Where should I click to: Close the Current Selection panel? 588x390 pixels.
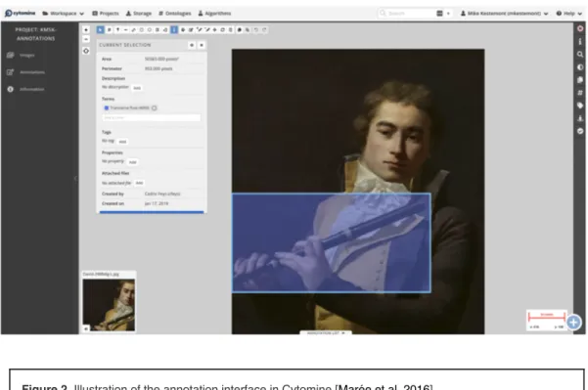(x=202, y=45)
